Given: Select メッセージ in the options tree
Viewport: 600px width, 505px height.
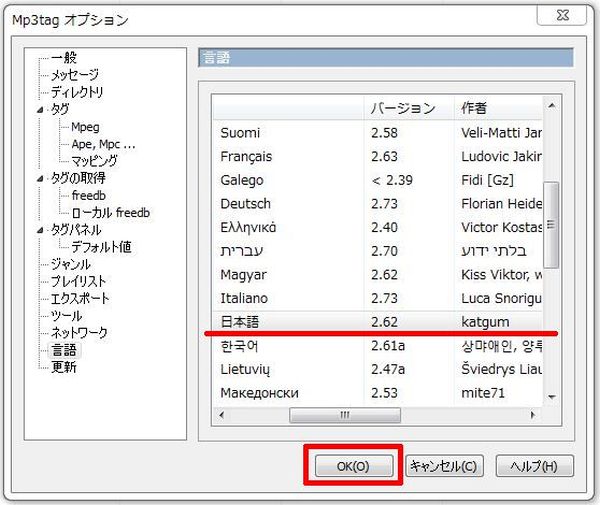Looking at the screenshot, I should pyautogui.click(x=75, y=75).
